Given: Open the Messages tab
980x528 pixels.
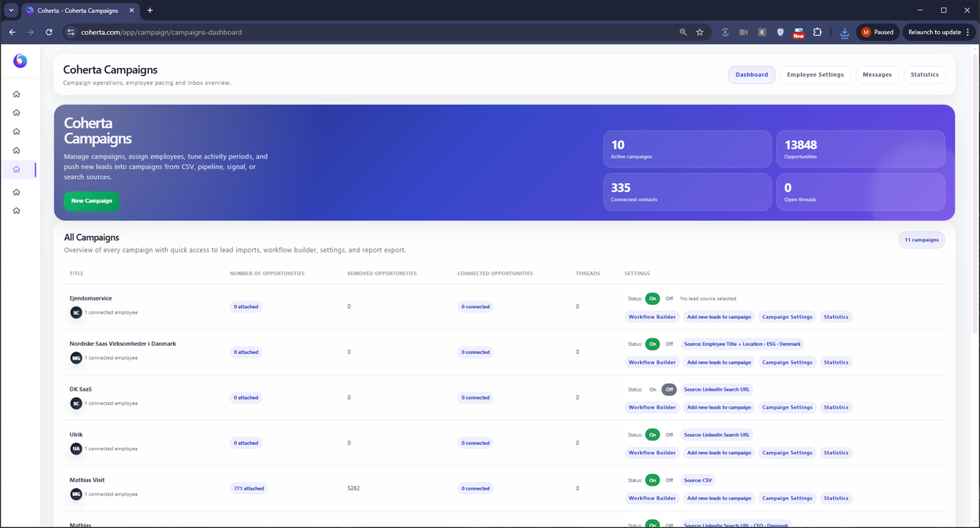Looking at the screenshot, I should [877, 74].
